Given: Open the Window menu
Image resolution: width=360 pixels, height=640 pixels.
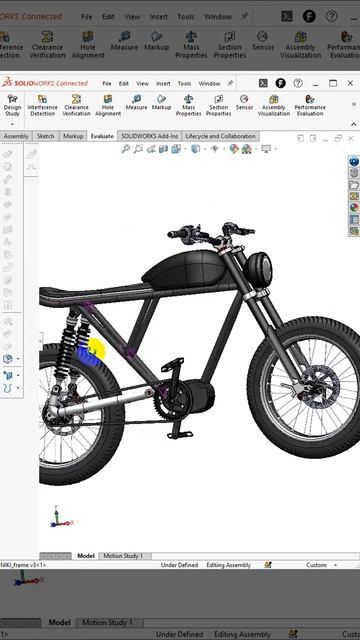Looking at the screenshot, I should pyautogui.click(x=209, y=83).
